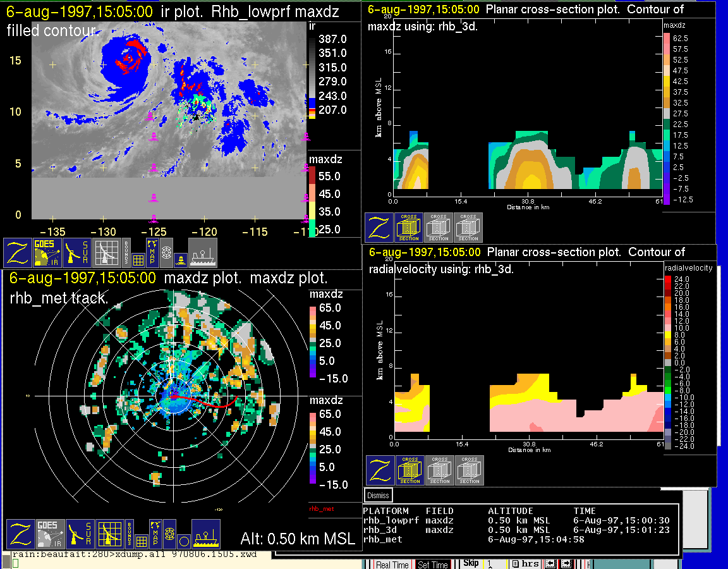Toggle the grayed ship track icon in the IR plot window
Image resolution: width=728 pixels, height=569 pixels.
pos(203,252)
